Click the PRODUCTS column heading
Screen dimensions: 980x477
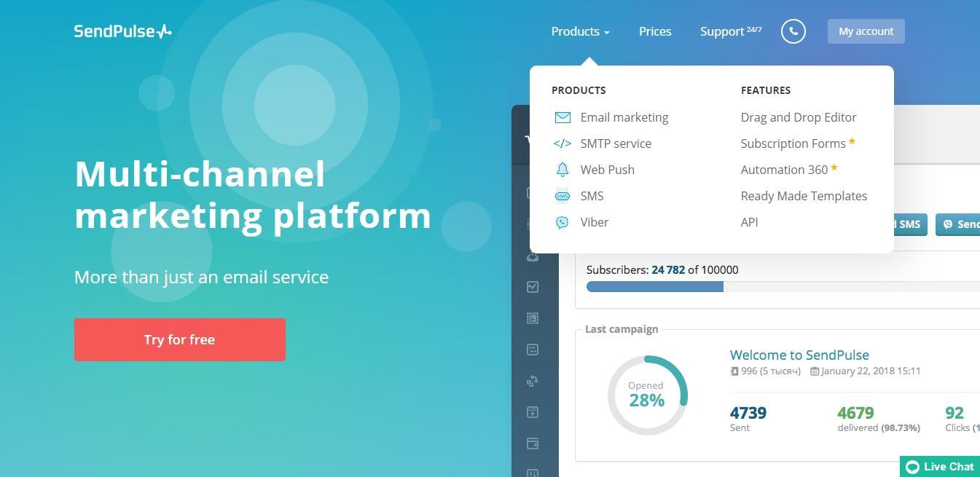pos(579,90)
